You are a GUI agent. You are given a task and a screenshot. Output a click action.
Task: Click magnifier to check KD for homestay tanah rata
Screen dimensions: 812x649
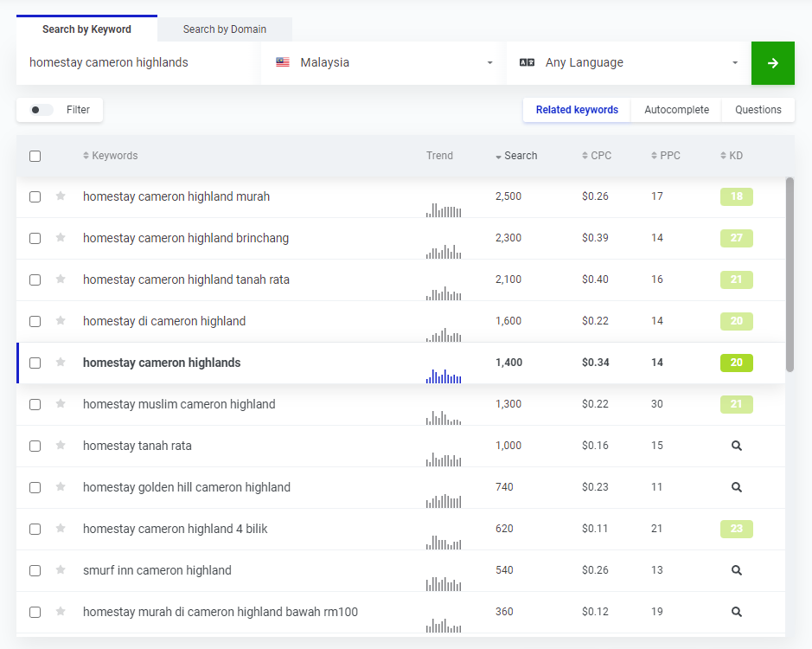tap(736, 446)
